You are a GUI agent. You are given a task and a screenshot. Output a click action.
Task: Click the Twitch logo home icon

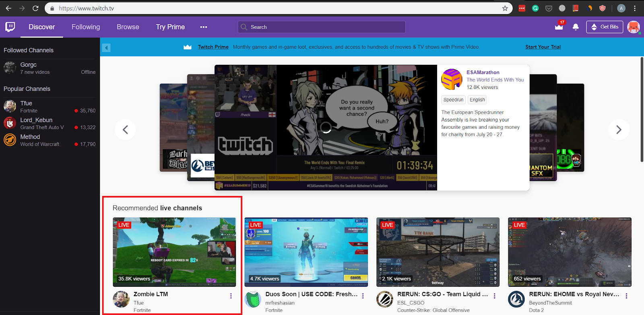[10, 27]
